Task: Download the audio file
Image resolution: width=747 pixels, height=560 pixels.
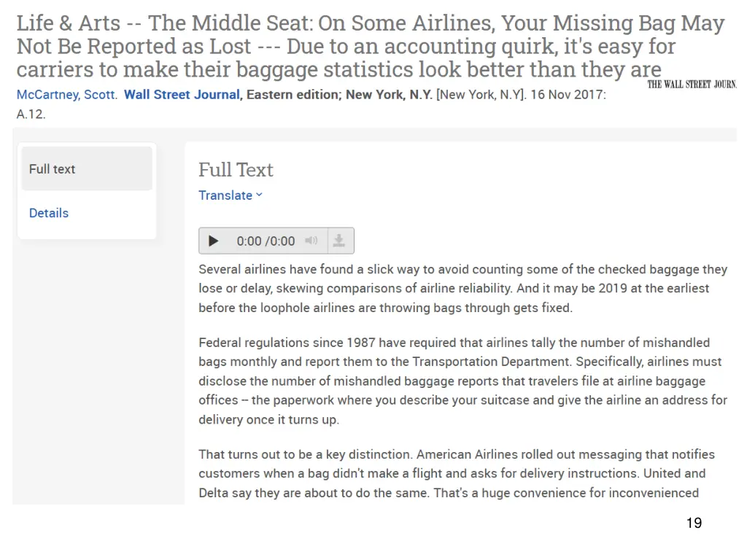Action: [x=338, y=241]
